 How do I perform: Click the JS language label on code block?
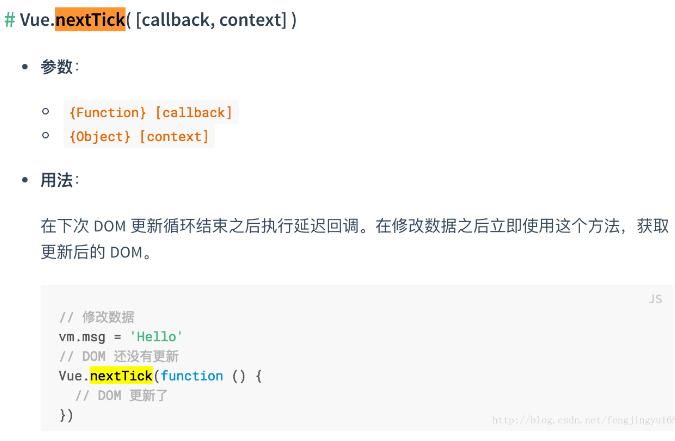pyautogui.click(x=655, y=299)
